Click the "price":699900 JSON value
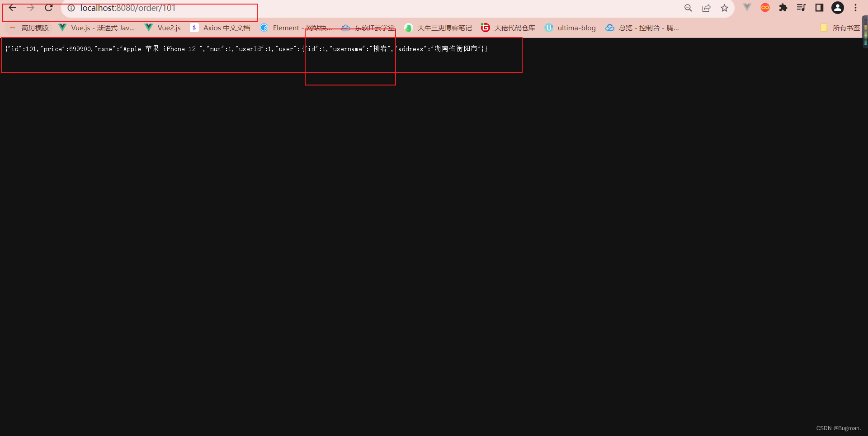Image resolution: width=868 pixels, height=436 pixels. [66, 49]
